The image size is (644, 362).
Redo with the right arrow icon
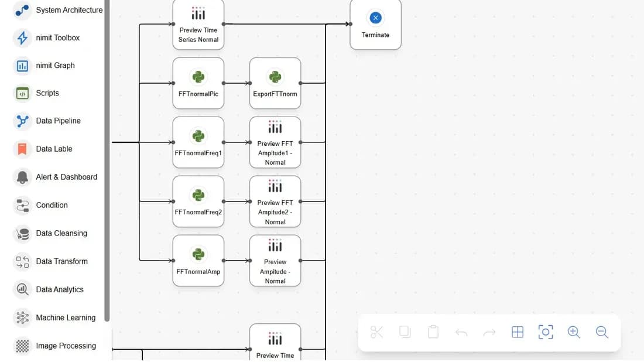click(x=489, y=332)
